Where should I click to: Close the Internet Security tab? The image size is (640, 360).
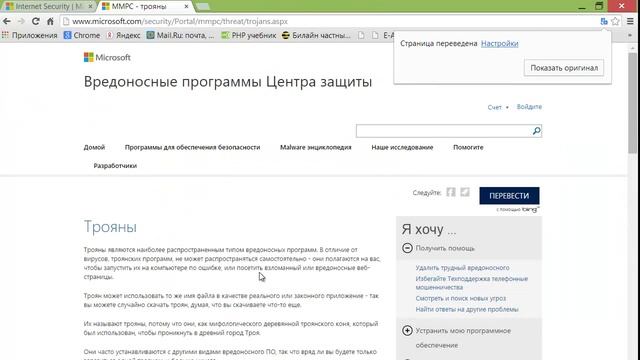[90, 7]
